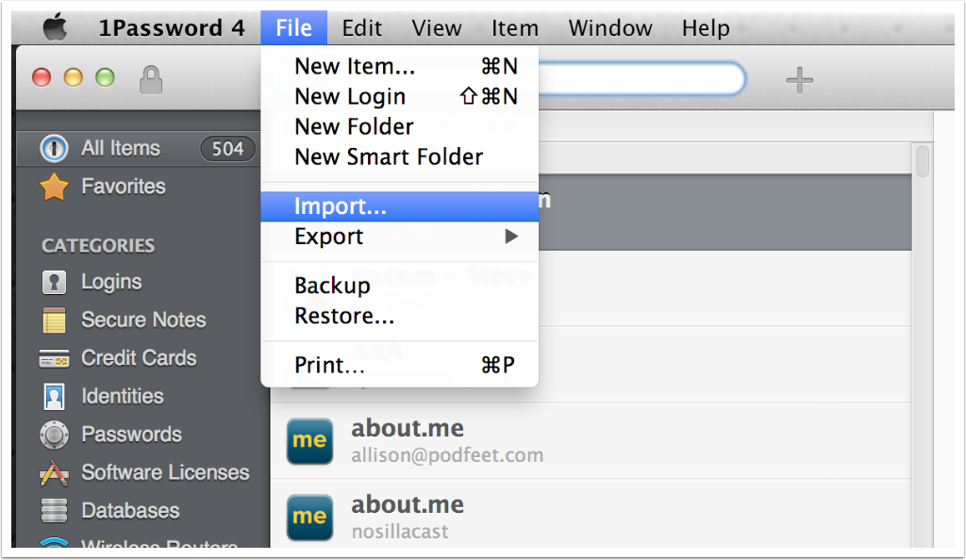Choose Backup in the File menu
966x560 pixels.
point(332,286)
